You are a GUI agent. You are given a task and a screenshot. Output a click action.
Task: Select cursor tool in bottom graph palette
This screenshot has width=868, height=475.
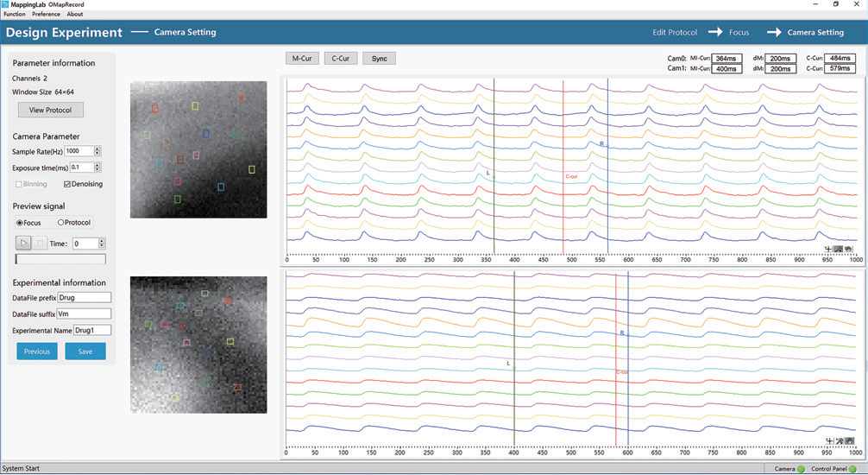coord(828,441)
